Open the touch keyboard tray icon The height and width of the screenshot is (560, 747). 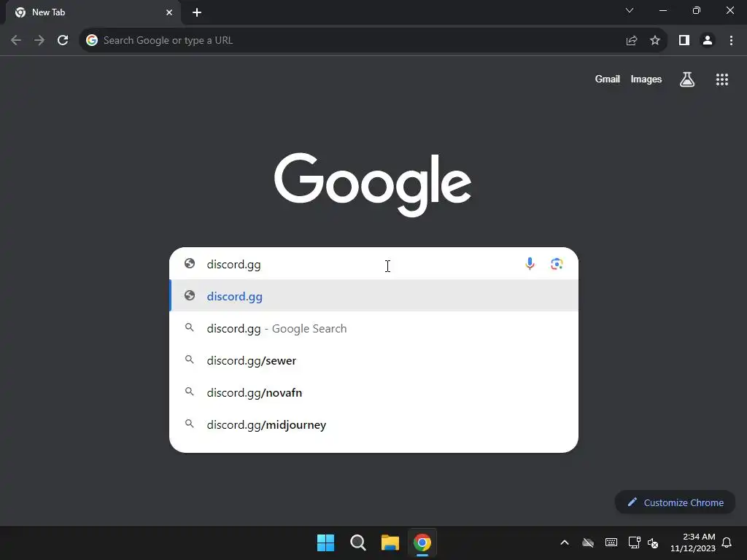pos(611,542)
